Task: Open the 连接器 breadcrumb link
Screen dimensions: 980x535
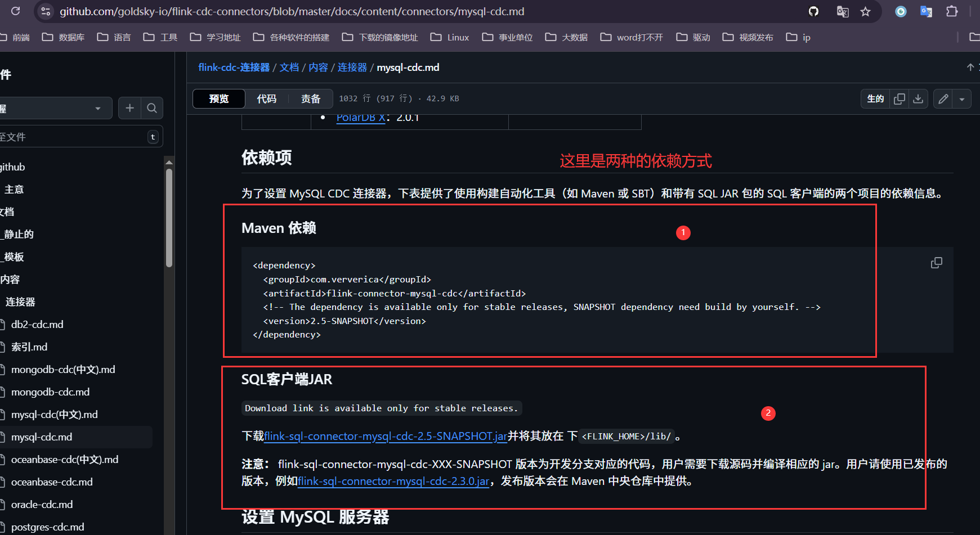Action: [x=352, y=67]
